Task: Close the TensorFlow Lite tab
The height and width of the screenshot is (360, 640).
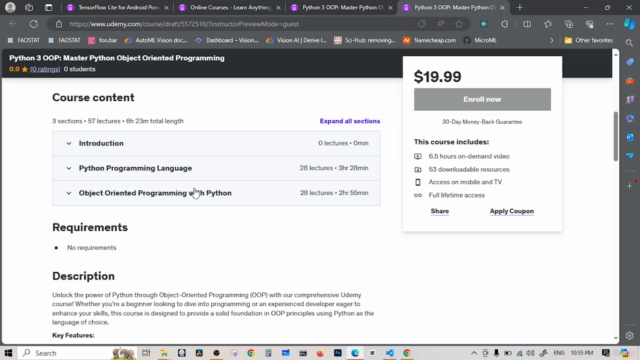Action: [x=167, y=8]
